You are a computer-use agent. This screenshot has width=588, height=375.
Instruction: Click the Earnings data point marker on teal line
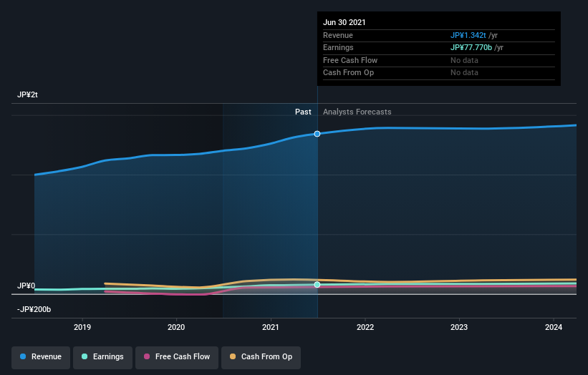tap(317, 285)
